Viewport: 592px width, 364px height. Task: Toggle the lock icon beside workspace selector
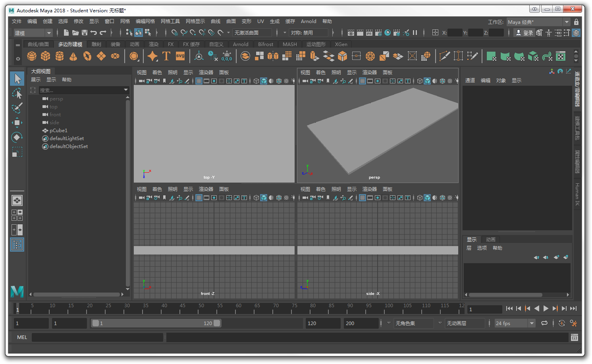tap(577, 22)
